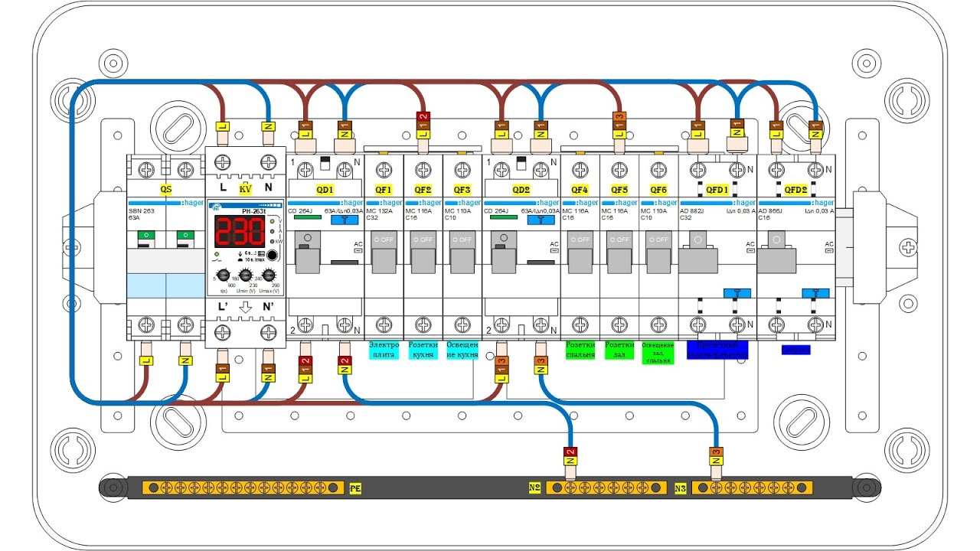Click the 'SBN 263 63A' model text
Image resolution: width=980 pixels, height=551 pixels.
142,214
